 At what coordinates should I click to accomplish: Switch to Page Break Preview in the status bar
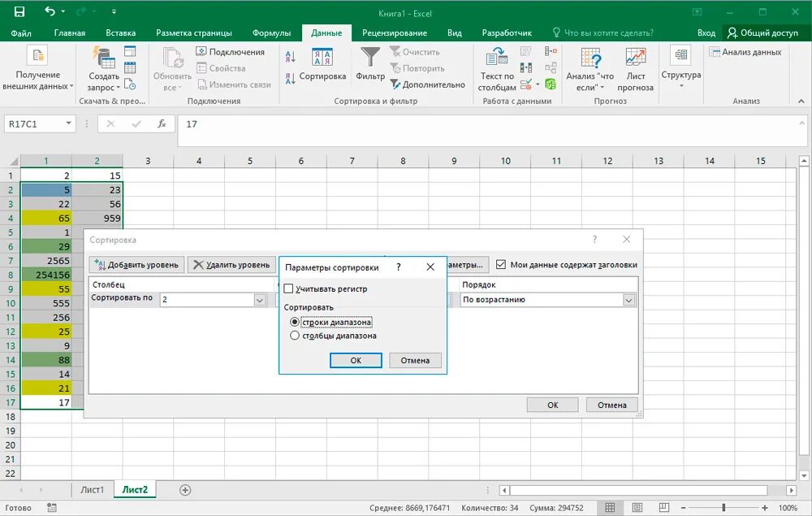(664, 507)
